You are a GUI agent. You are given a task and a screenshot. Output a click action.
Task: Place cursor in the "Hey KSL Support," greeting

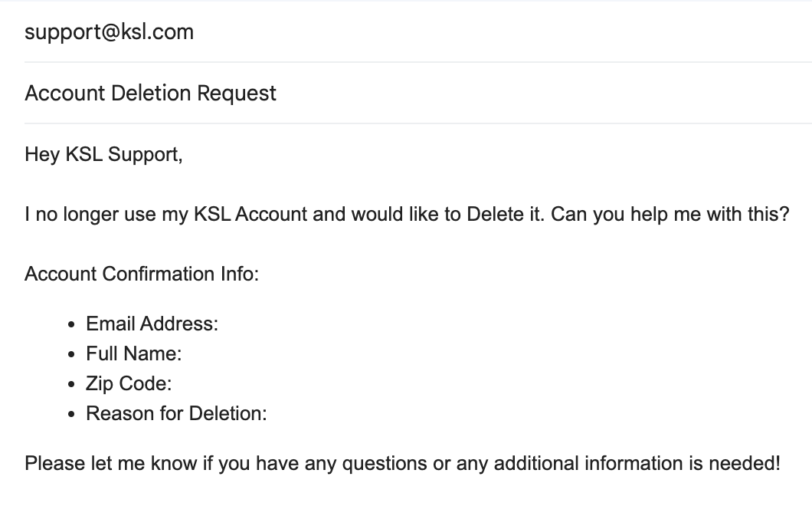click(103, 155)
